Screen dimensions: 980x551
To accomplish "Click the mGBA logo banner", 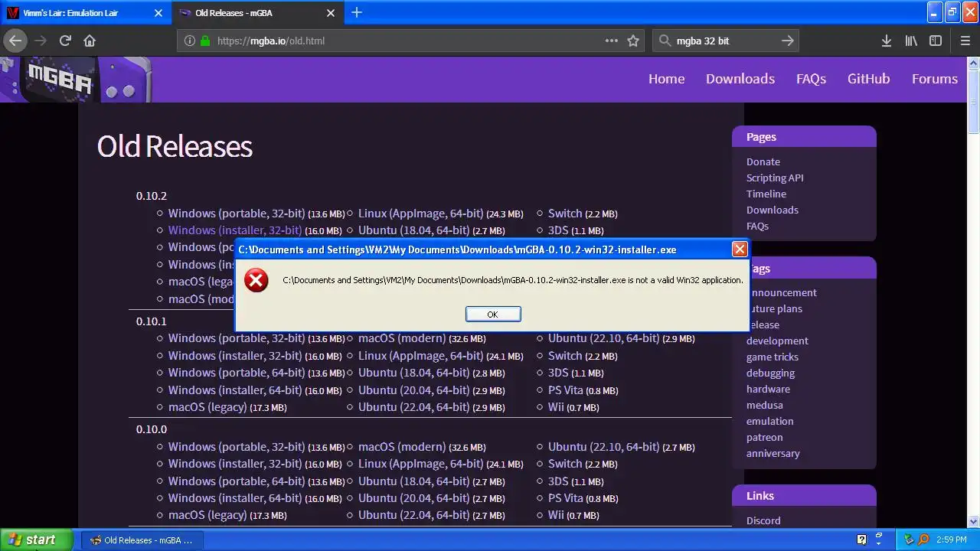I will point(75,79).
